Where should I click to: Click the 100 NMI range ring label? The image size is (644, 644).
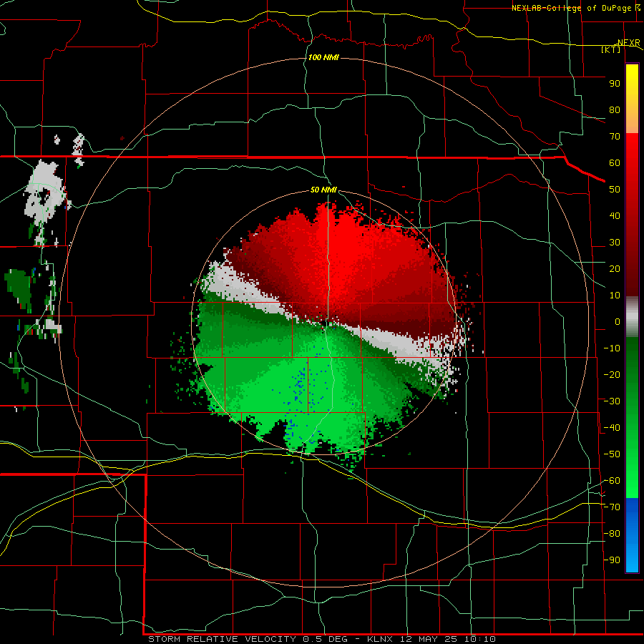coord(323,57)
